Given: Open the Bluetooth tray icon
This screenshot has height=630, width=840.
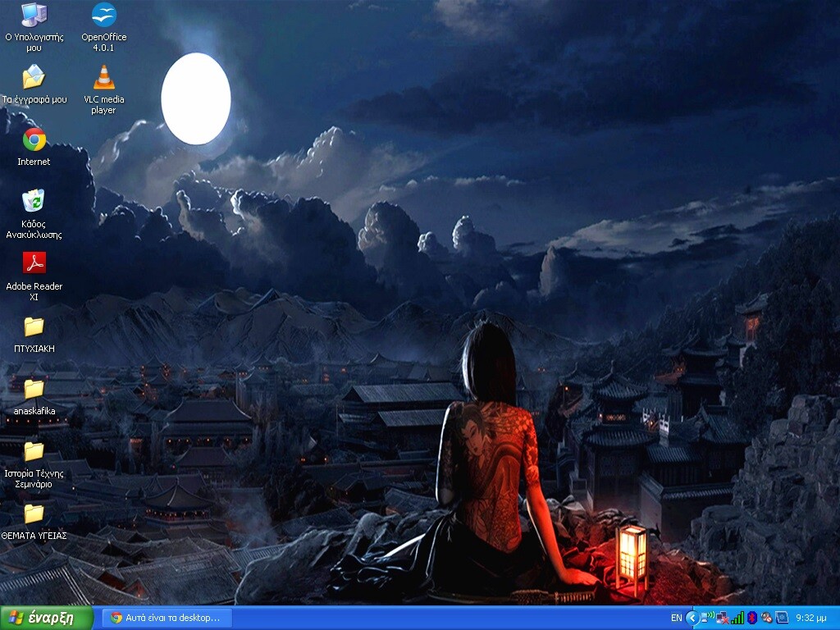Looking at the screenshot, I should [x=752, y=619].
